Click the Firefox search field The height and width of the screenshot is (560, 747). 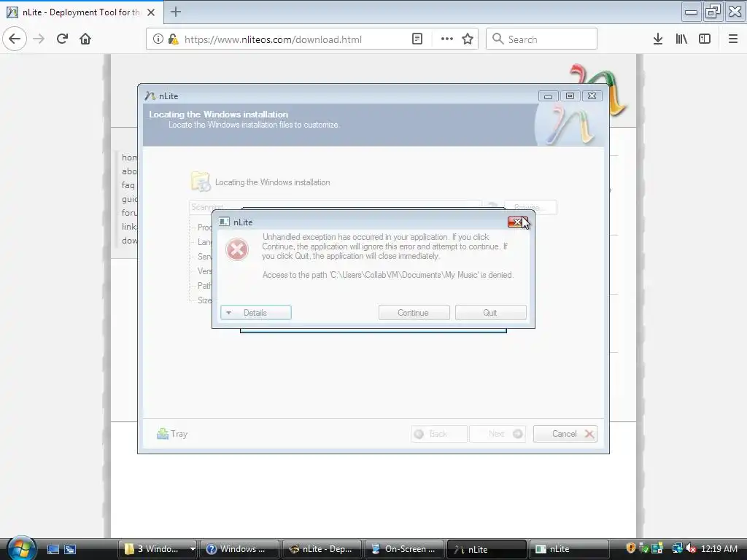click(x=542, y=39)
